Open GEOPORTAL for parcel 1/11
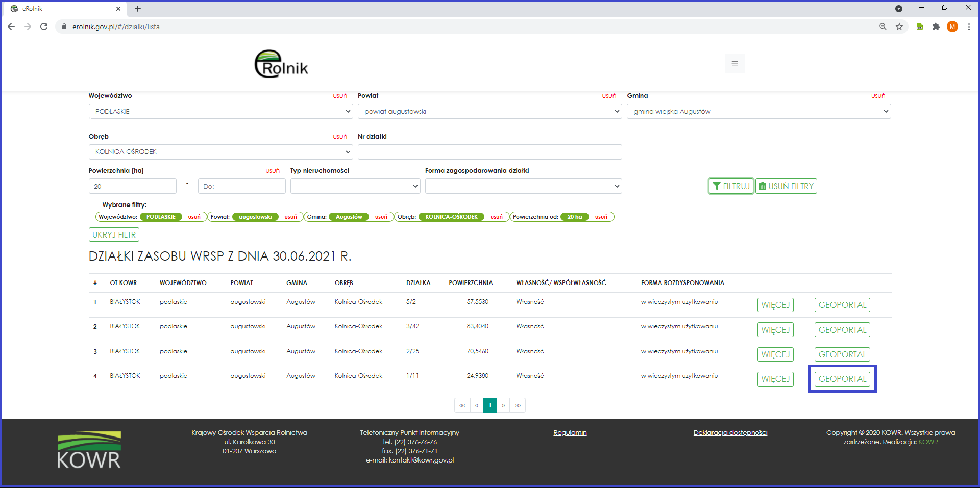Image resolution: width=980 pixels, height=488 pixels. pyautogui.click(x=842, y=379)
